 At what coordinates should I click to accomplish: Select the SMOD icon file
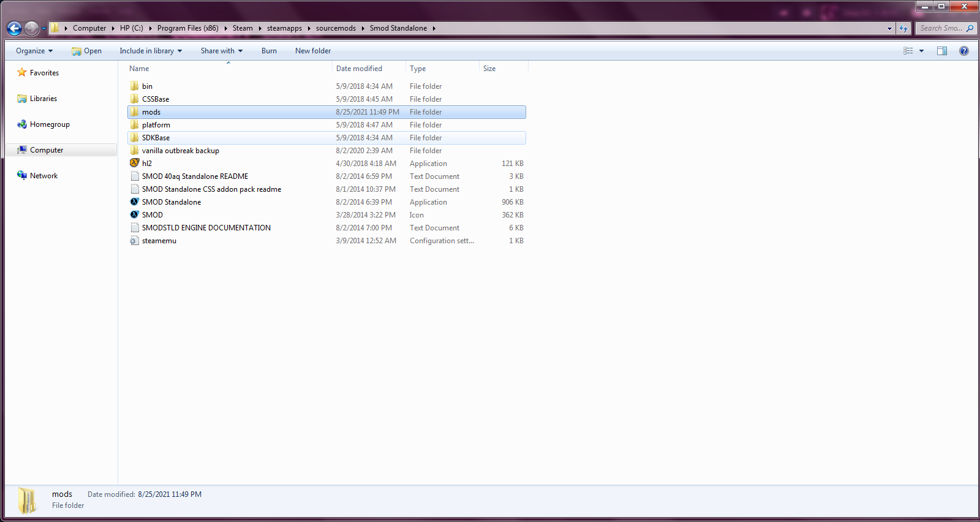coord(135,215)
